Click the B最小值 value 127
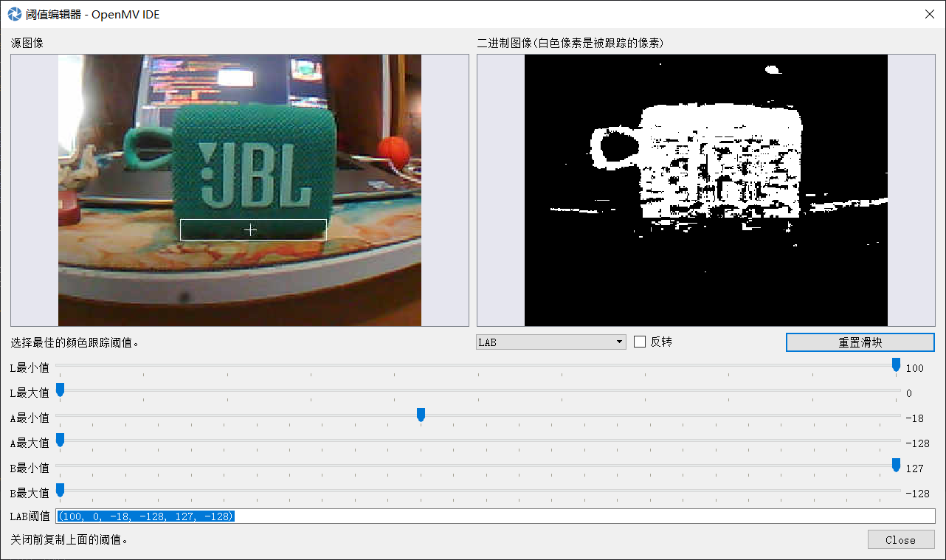The height and width of the screenshot is (560, 946). pyautogui.click(x=914, y=469)
